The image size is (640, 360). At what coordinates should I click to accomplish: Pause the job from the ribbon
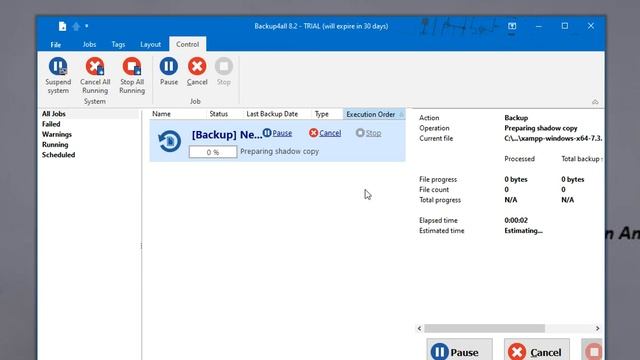(x=169, y=72)
